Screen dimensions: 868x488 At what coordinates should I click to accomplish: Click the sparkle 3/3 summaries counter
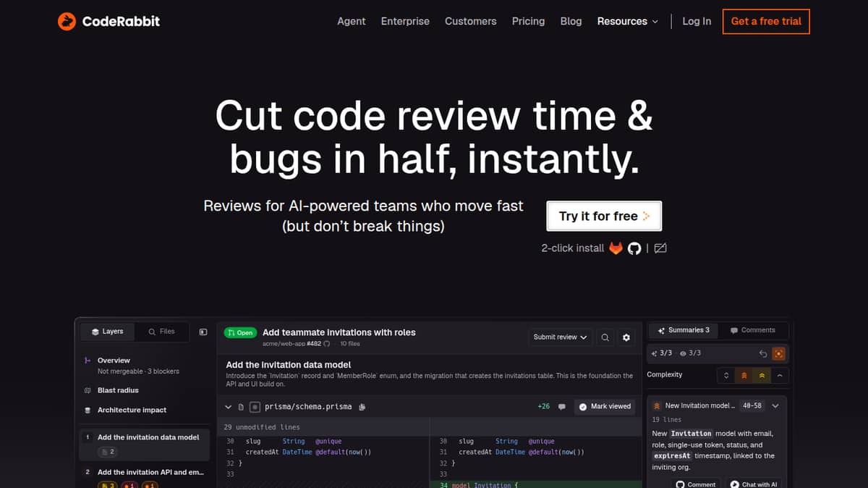[661, 353]
